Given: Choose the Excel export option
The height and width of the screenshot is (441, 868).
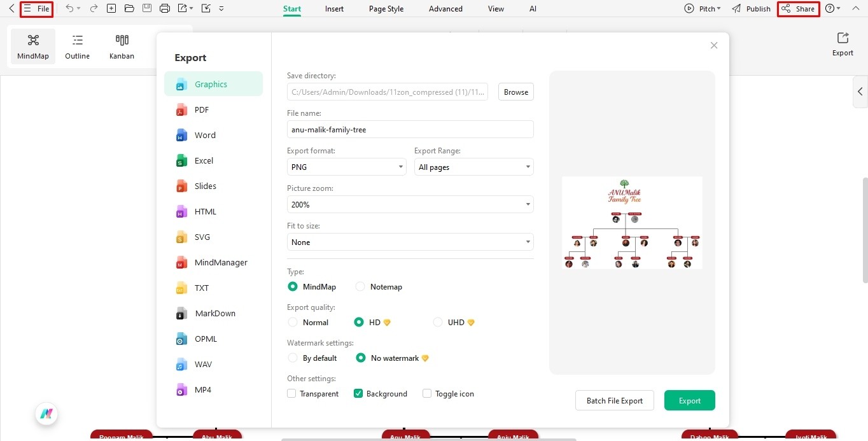Looking at the screenshot, I should 204,160.
